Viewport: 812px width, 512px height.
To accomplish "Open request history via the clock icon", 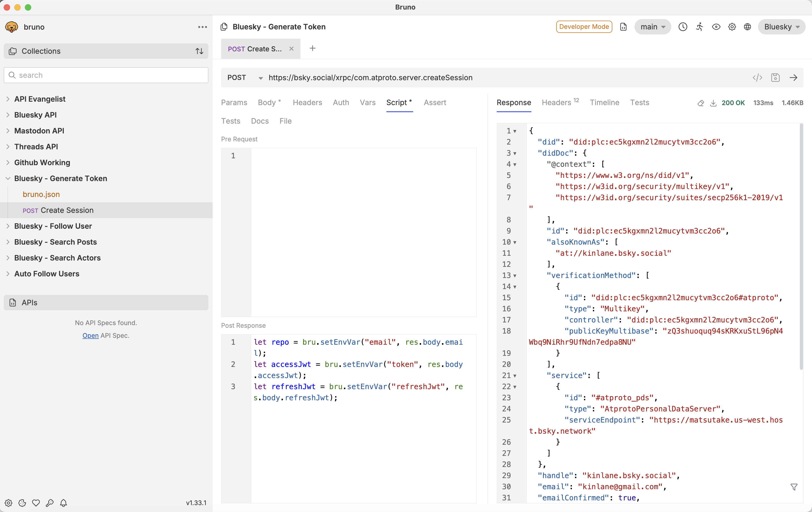I will 683,27.
